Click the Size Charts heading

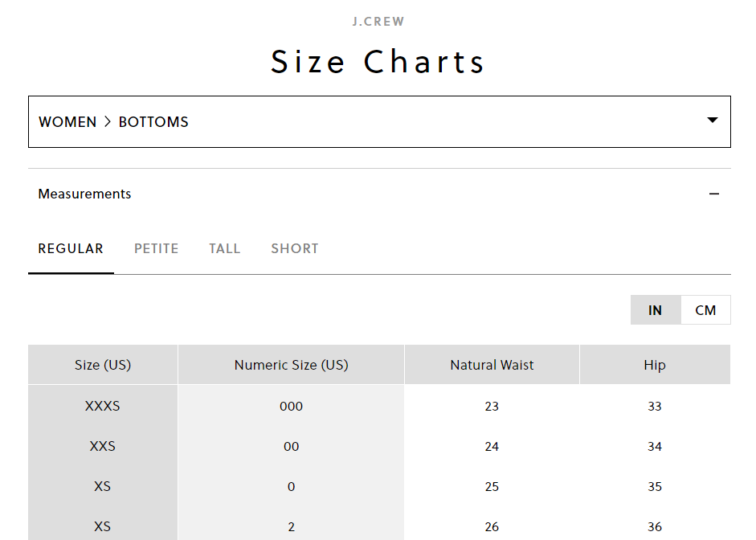(378, 62)
